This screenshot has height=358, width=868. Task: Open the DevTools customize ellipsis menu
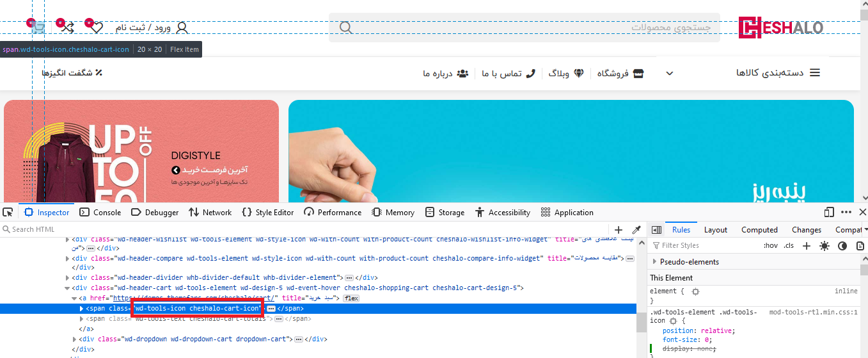click(x=846, y=212)
